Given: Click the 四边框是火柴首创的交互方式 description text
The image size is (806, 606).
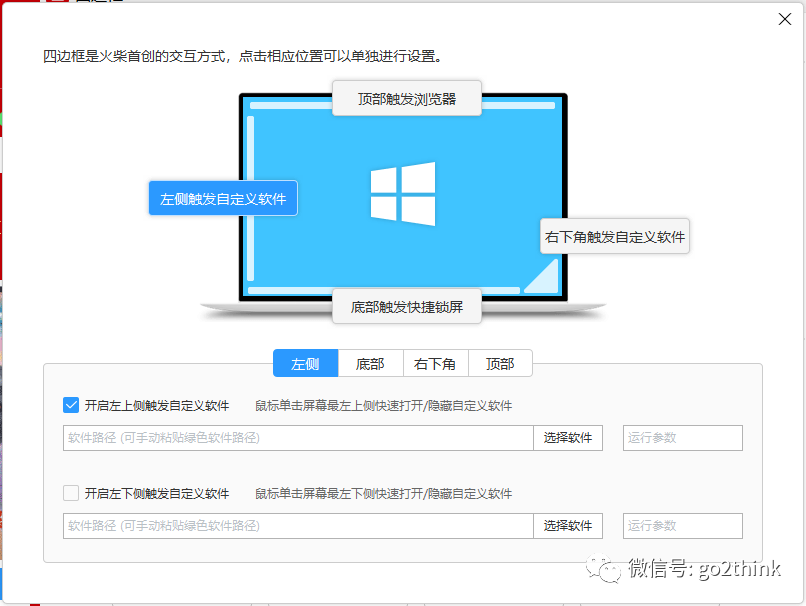Looking at the screenshot, I should click(x=242, y=56).
